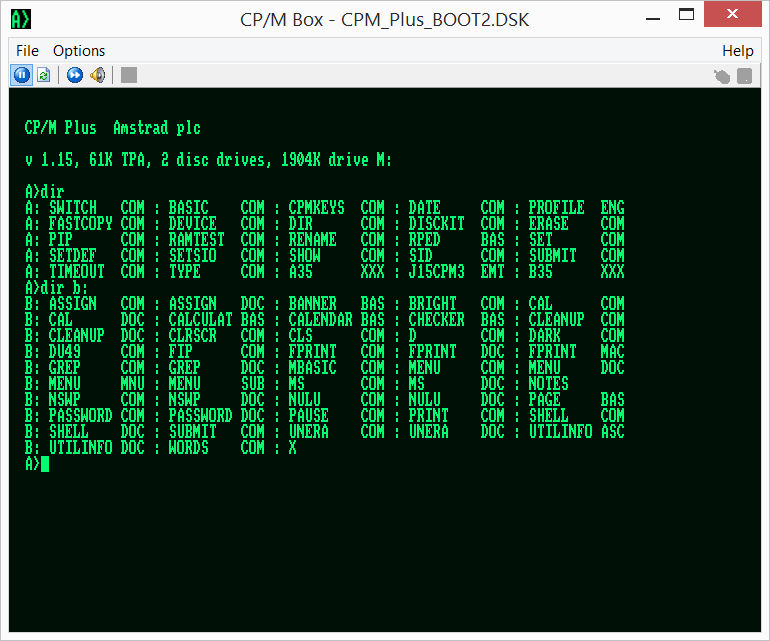Click the PAGE file name

545,399
